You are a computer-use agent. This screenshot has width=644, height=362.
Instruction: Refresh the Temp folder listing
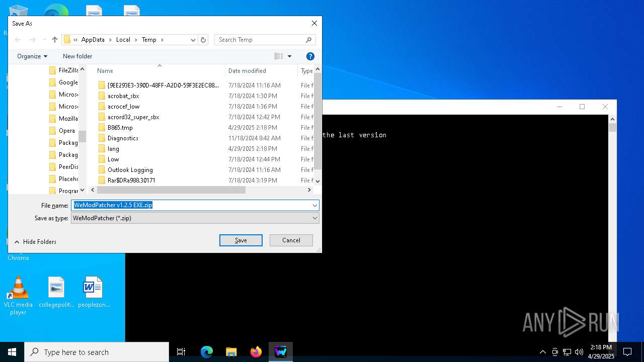tap(203, 40)
